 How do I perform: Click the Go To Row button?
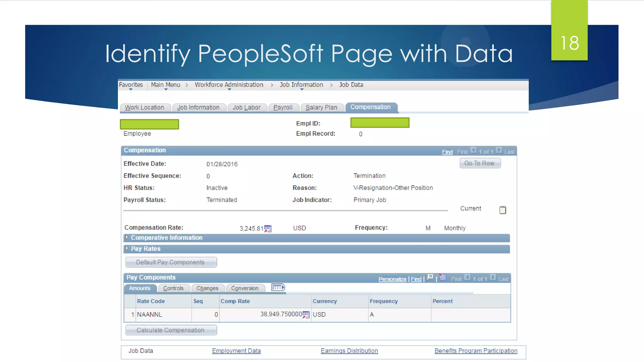[x=480, y=163]
